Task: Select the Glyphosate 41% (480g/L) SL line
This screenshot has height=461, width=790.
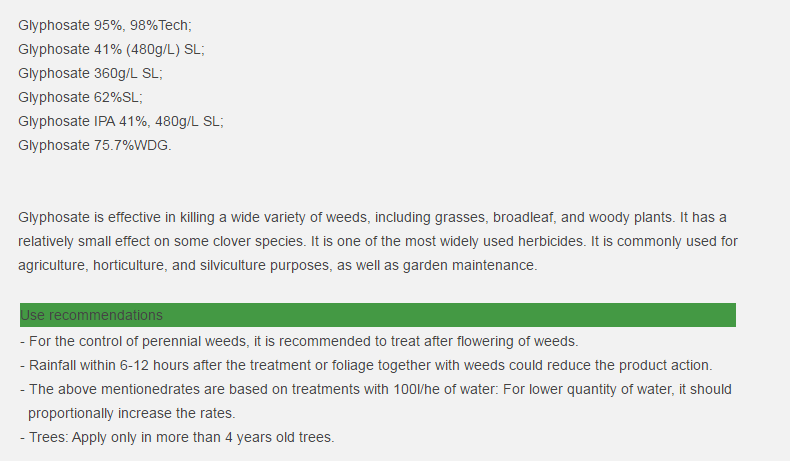Action: click(111, 49)
